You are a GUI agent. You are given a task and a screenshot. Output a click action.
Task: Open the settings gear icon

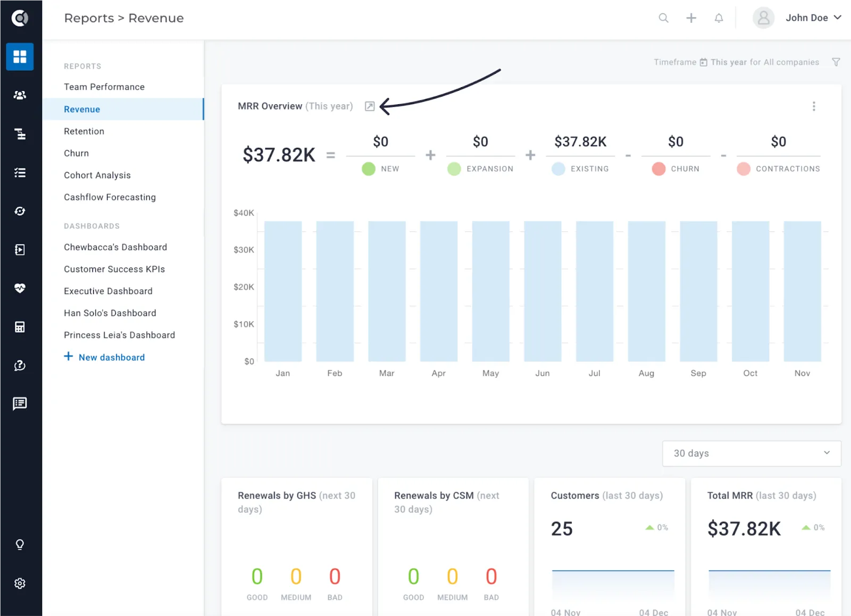(20, 583)
